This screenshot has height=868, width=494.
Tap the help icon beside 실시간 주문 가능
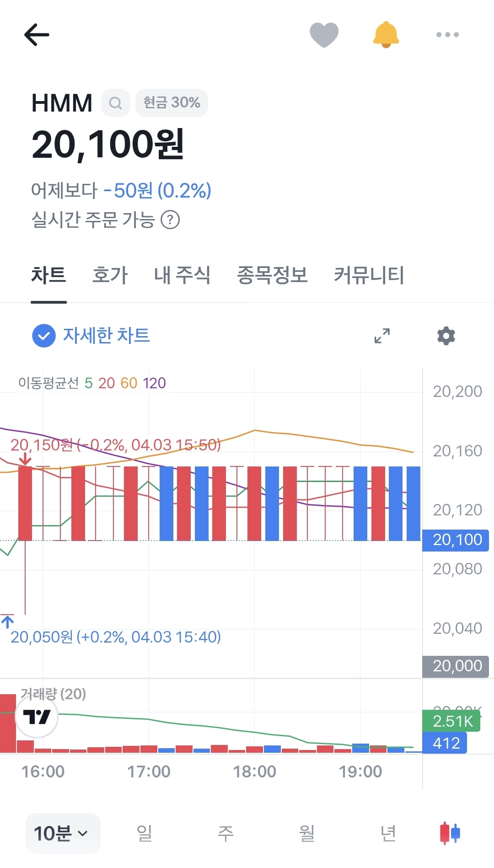coord(170,220)
